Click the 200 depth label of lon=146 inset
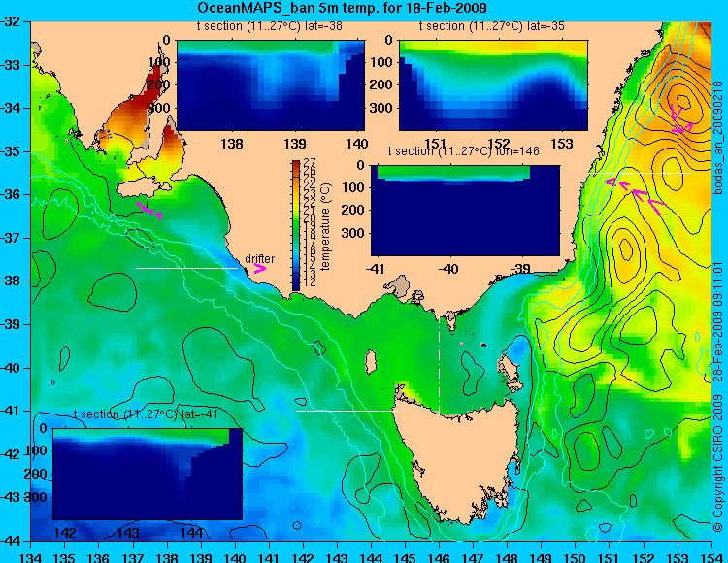 (x=355, y=210)
